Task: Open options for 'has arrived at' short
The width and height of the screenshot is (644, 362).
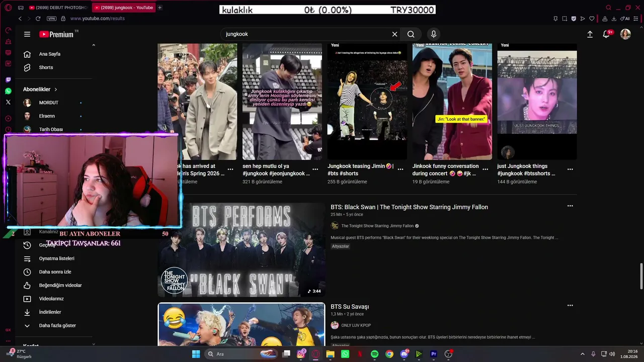Action: coord(230,169)
